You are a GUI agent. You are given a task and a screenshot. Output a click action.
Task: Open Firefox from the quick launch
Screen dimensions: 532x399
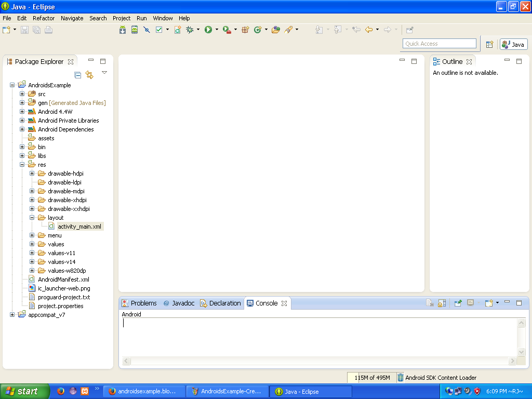61,391
